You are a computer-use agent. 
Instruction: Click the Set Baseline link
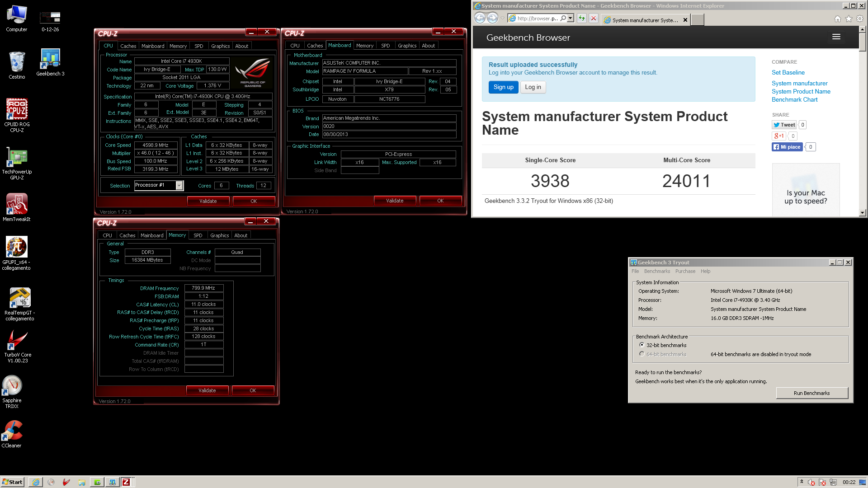coord(788,72)
